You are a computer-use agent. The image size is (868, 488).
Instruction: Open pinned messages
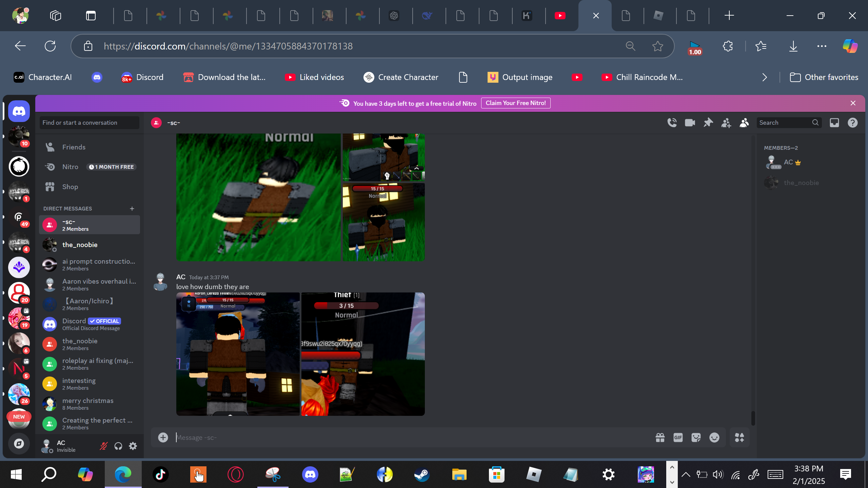click(x=708, y=123)
